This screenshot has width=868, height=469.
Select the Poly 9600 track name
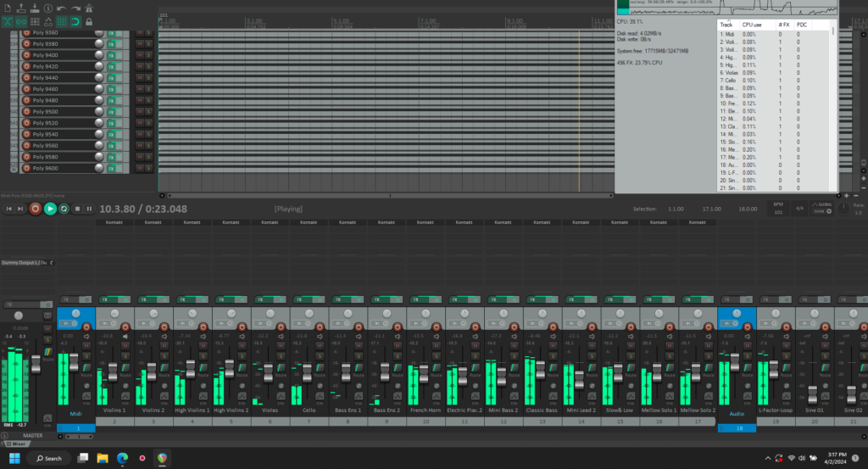click(x=46, y=168)
